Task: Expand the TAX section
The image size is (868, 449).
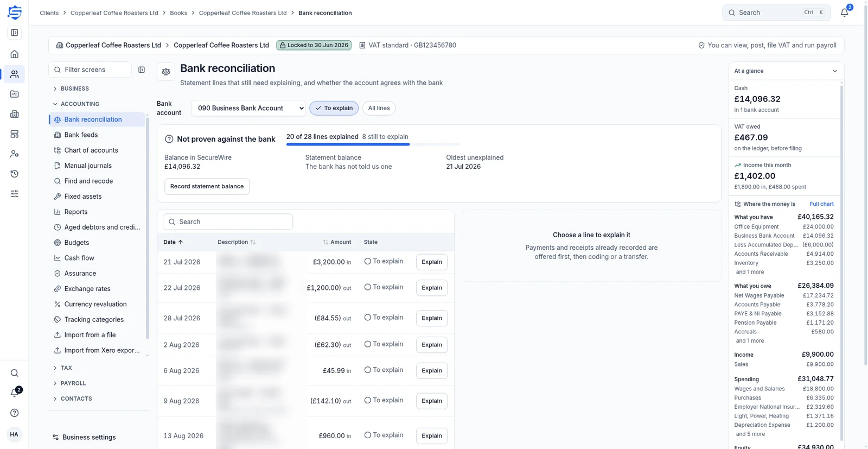Action: pyautogui.click(x=62, y=368)
